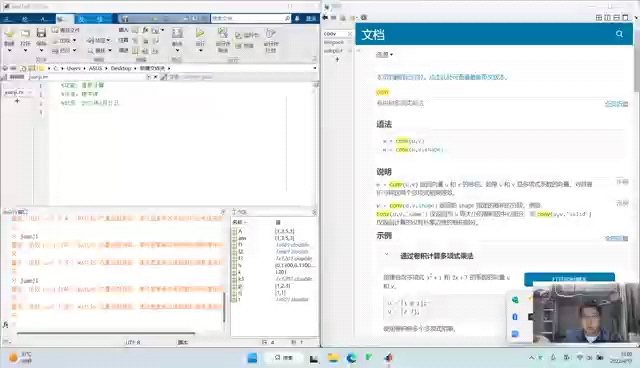Screen dimensions: 640x368
Task: Click the New script icon
Action: coord(9,33)
